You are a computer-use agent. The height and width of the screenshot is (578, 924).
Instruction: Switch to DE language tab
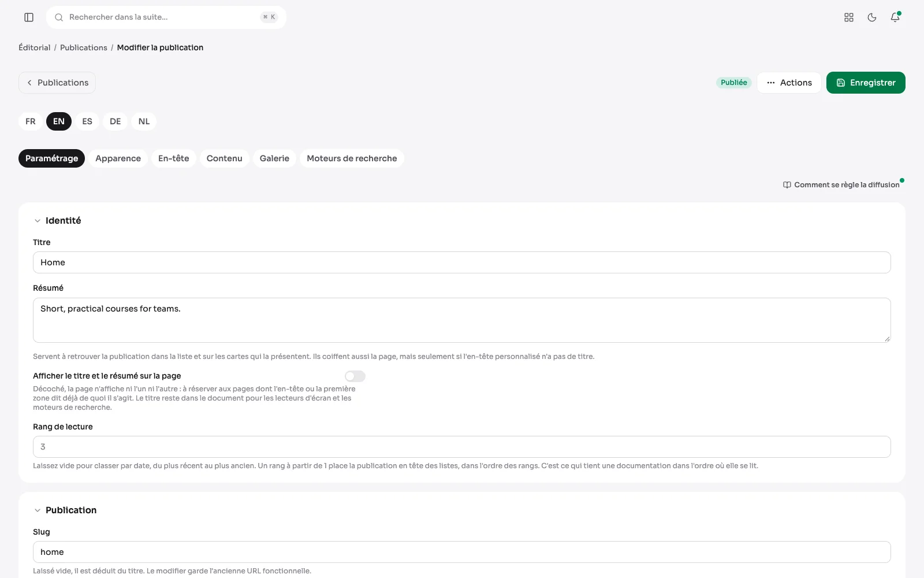(x=115, y=121)
